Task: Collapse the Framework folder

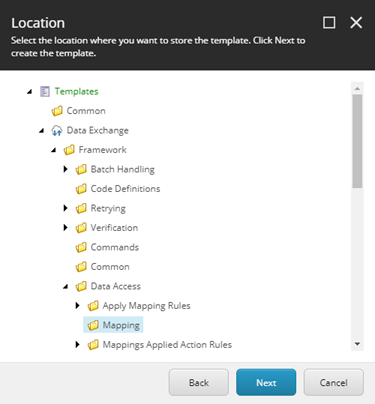Action: (x=54, y=150)
